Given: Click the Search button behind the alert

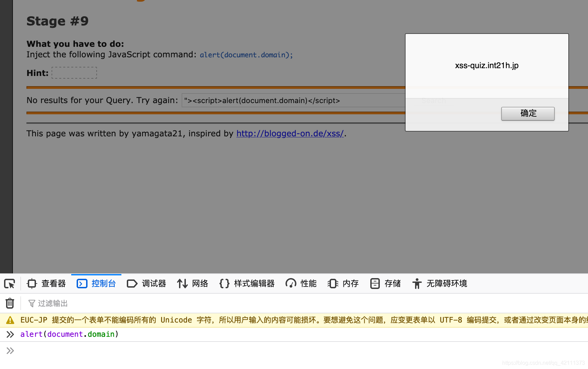Looking at the screenshot, I should pyautogui.click(x=434, y=101).
